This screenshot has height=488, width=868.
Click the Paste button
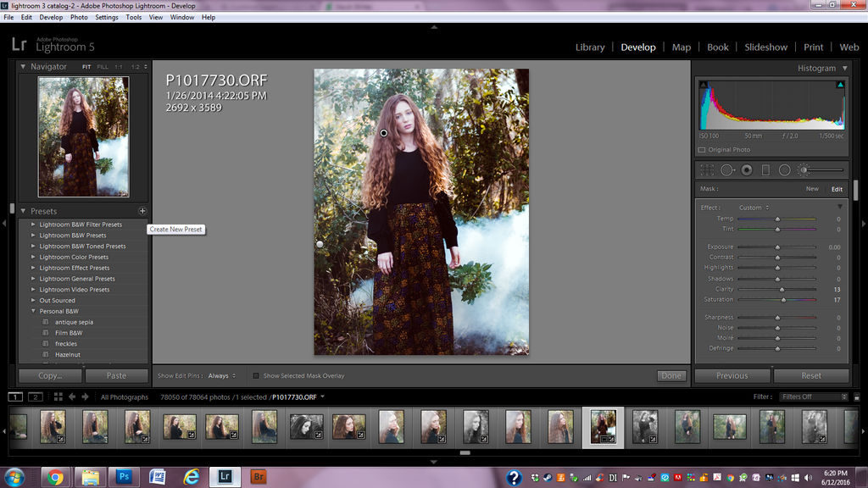[117, 375]
